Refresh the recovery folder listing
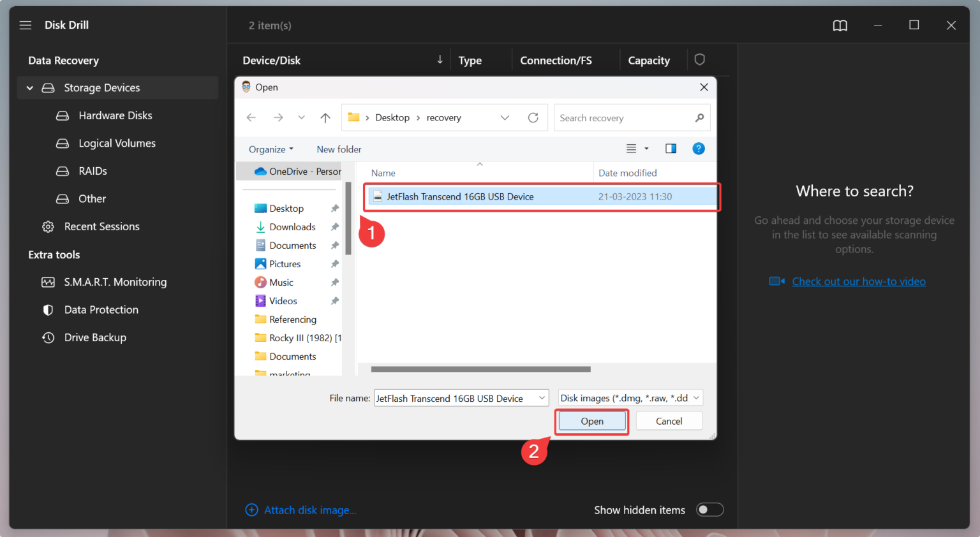 tap(533, 117)
